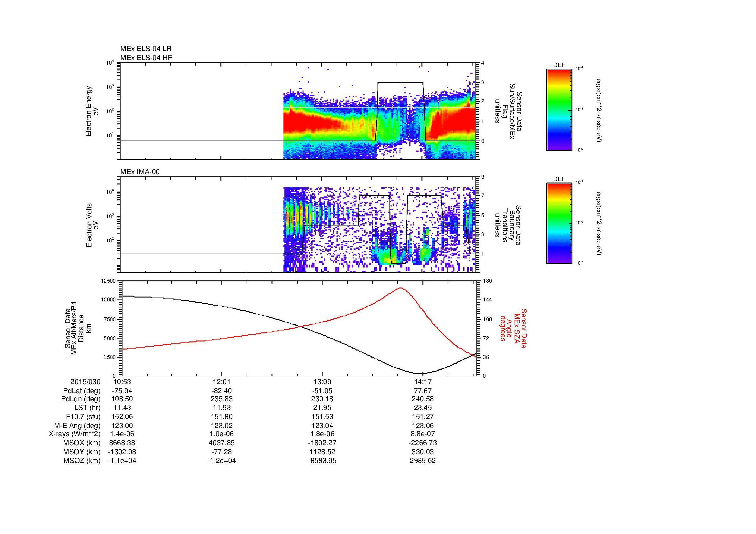756x534 pixels.
Task: Click the '10:53' time tick label
Action: [x=122, y=382]
